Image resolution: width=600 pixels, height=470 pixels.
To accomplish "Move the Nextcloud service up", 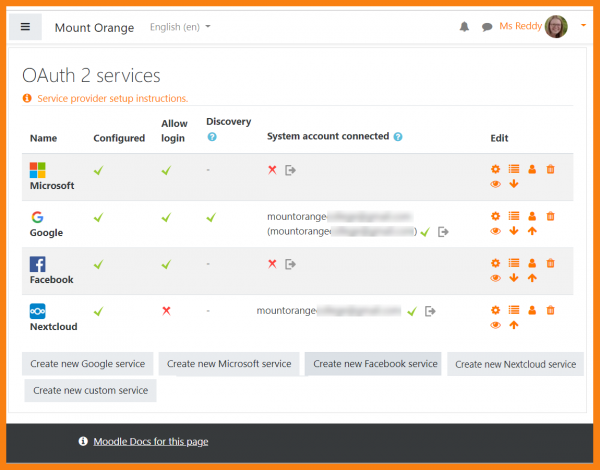I will tap(513, 325).
